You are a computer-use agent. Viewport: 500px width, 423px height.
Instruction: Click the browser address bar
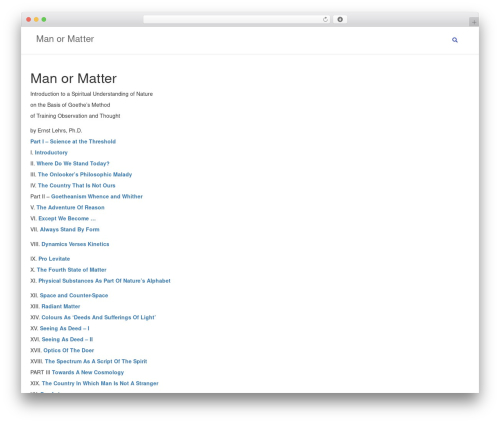click(x=237, y=19)
